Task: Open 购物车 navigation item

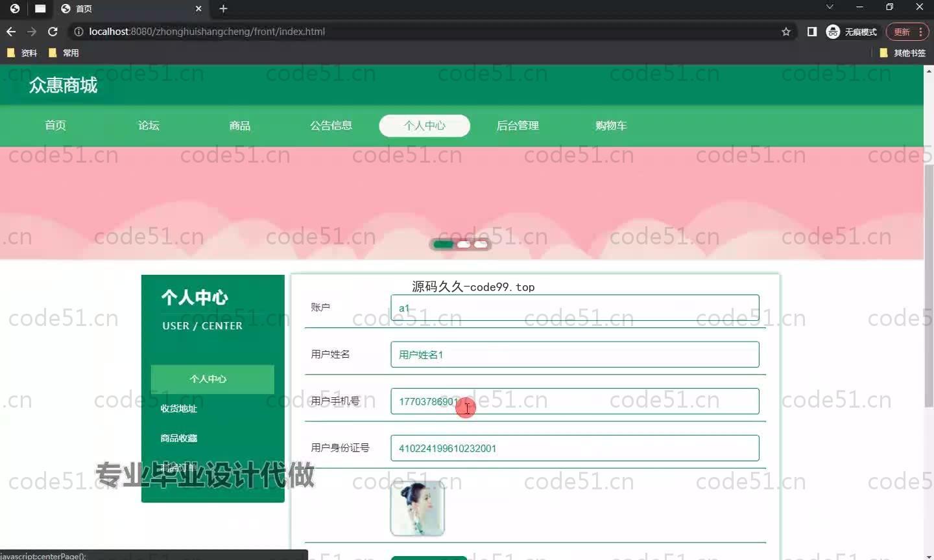Action: pyautogui.click(x=611, y=125)
